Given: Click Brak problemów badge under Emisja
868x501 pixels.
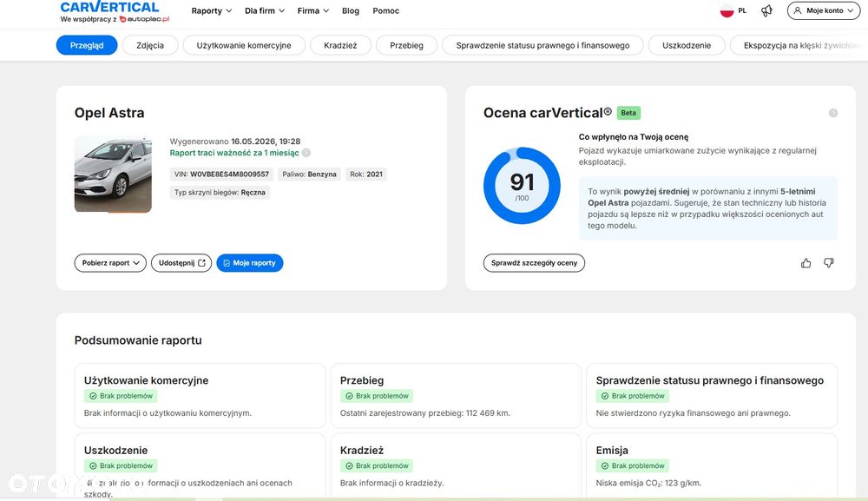Looking at the screenshot, I should (633, 465).
